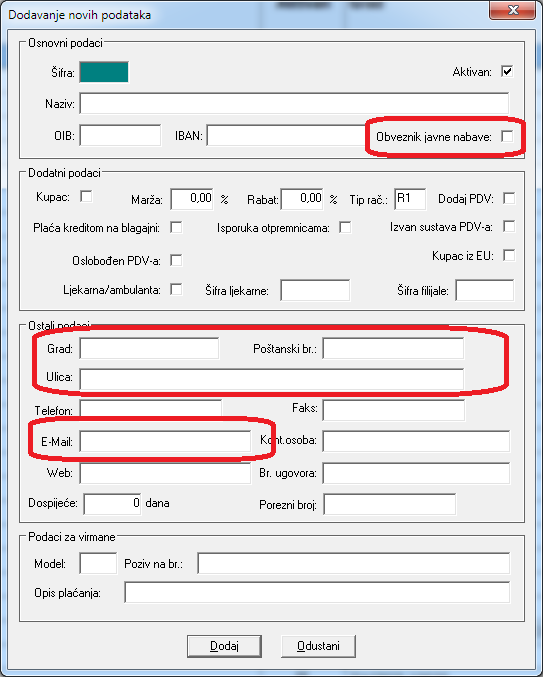Select the teal Šifra field

click(104, 72)
